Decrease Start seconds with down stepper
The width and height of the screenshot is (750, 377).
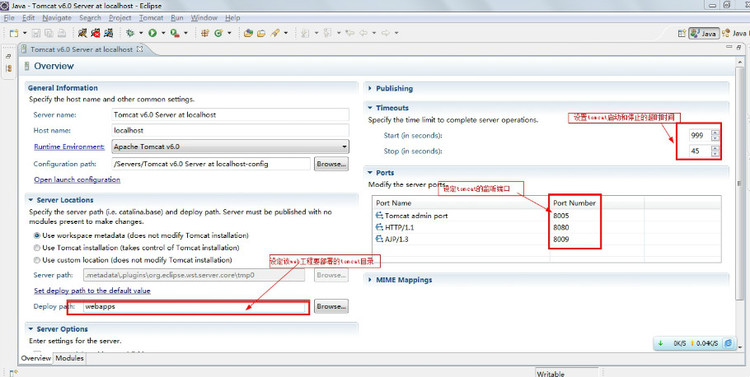[715, 138]
